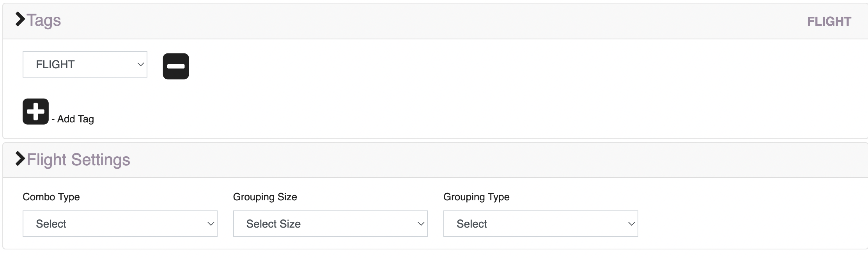868x258 pixels.
Task: Click the arrow of Grouping Type dropdown
Action: pos(632,224)
